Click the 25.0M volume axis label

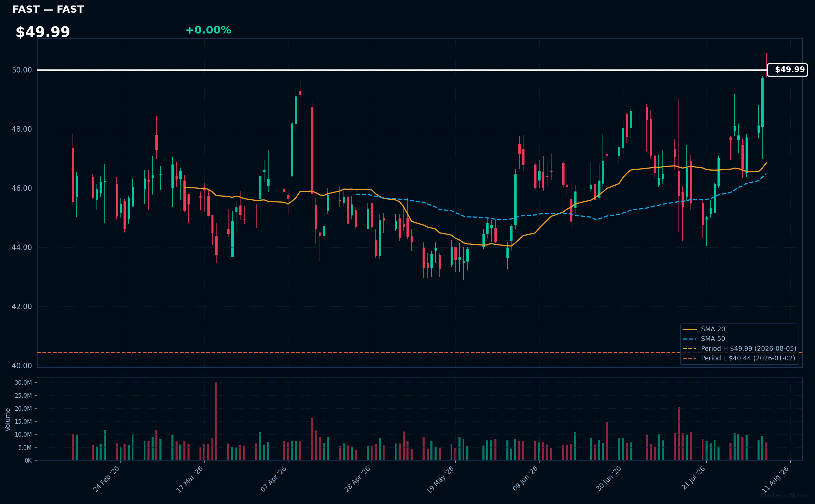23,396
